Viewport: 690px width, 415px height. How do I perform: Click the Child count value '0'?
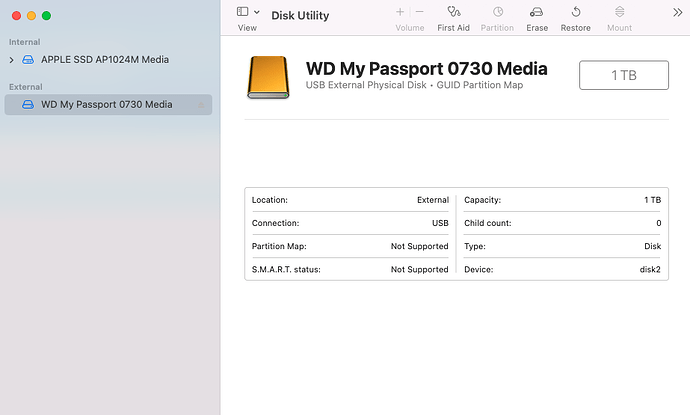(x=659, y=223)
